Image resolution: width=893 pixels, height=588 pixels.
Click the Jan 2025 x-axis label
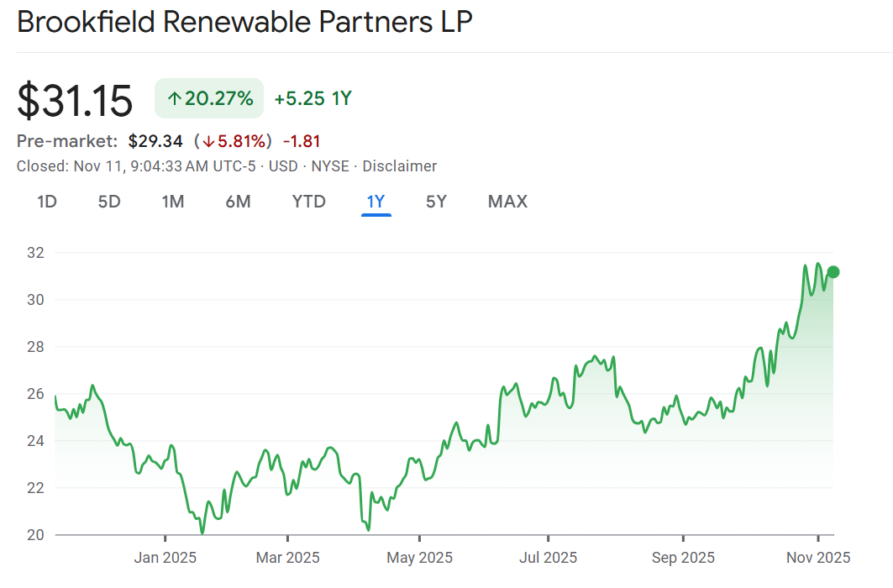point(165,558)
